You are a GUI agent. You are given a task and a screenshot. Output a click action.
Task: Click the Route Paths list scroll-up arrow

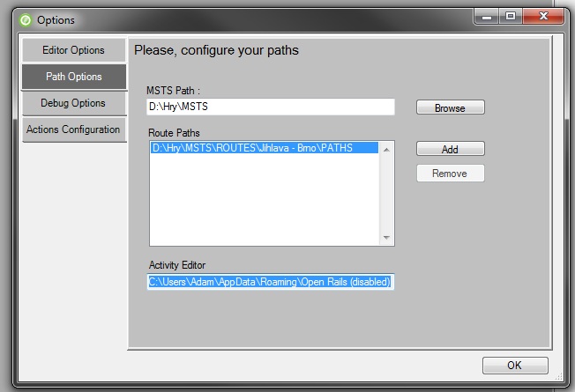[386, 149]
